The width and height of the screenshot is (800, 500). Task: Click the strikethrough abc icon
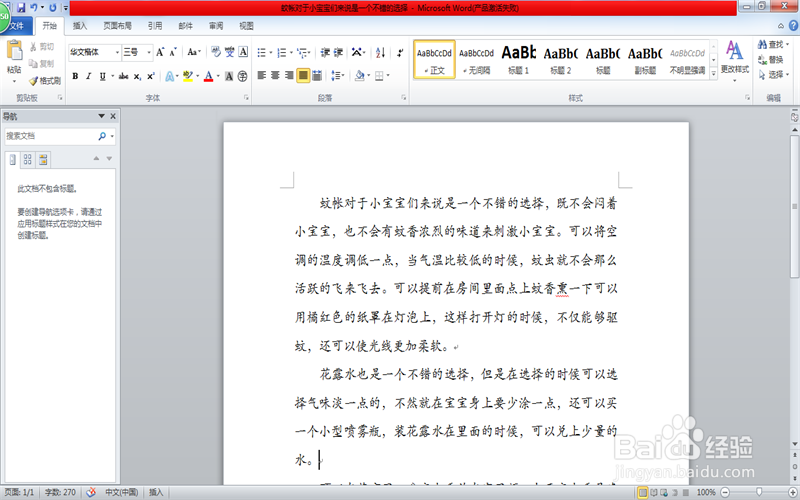point(123,76)
